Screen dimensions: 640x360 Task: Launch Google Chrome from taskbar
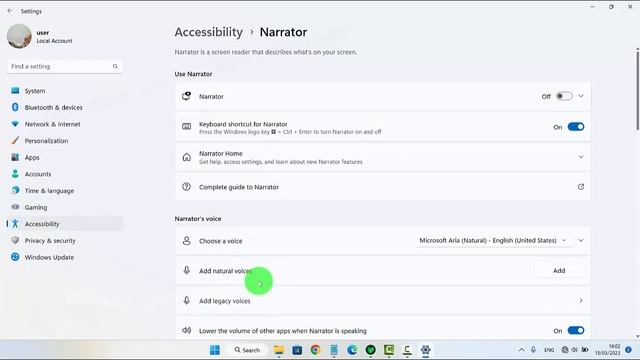coord(315,350)
